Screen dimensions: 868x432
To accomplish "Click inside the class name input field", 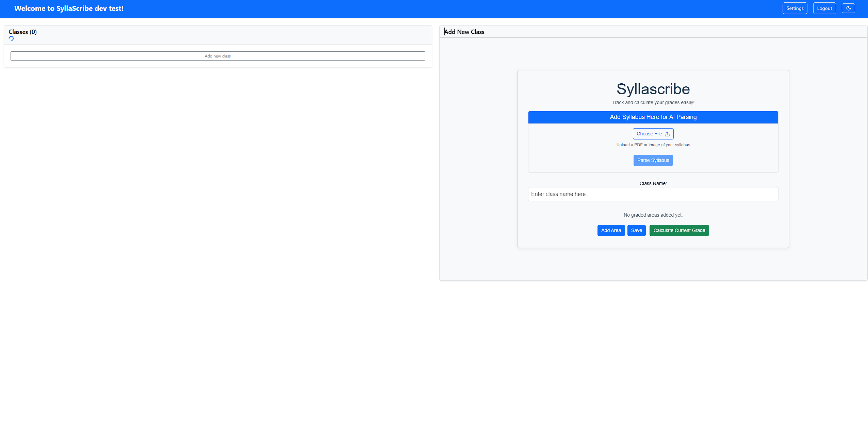I will [653, 194].
